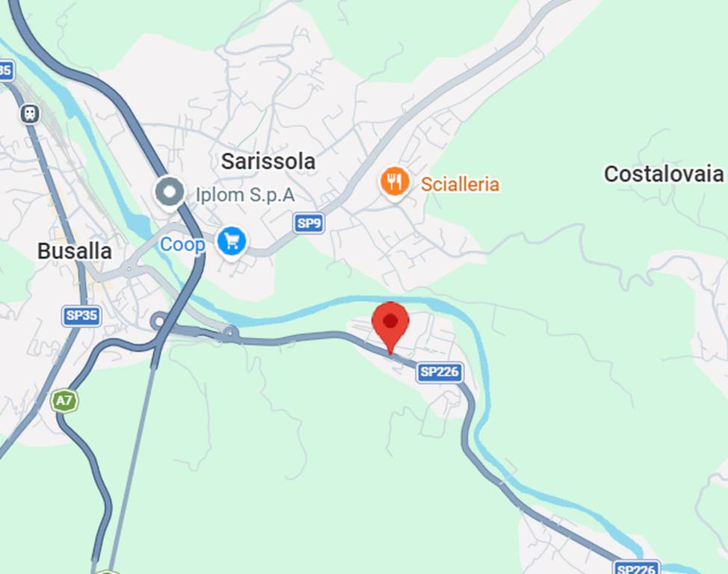
Task: Select the SP226 shield beside the red pin
Action: click(439, 372)
